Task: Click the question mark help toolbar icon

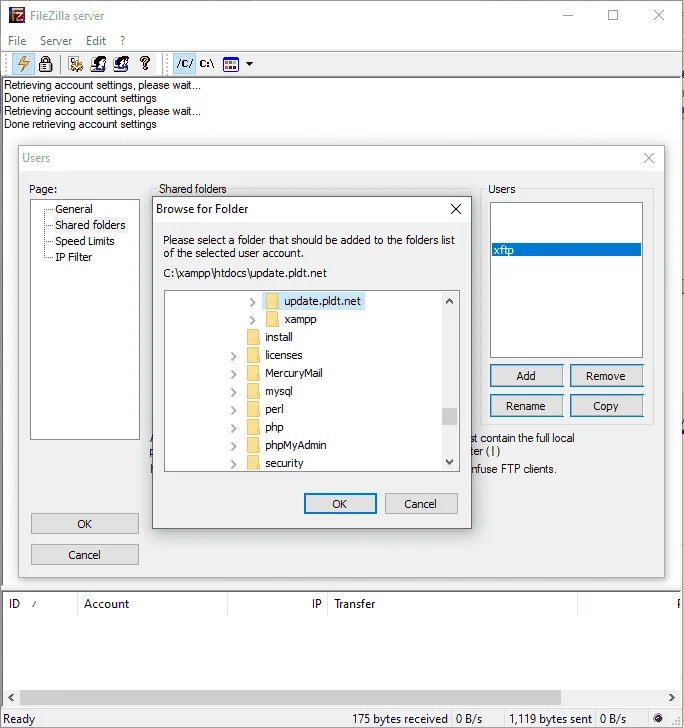Action: pyautogui.click(x=145, y=63)
